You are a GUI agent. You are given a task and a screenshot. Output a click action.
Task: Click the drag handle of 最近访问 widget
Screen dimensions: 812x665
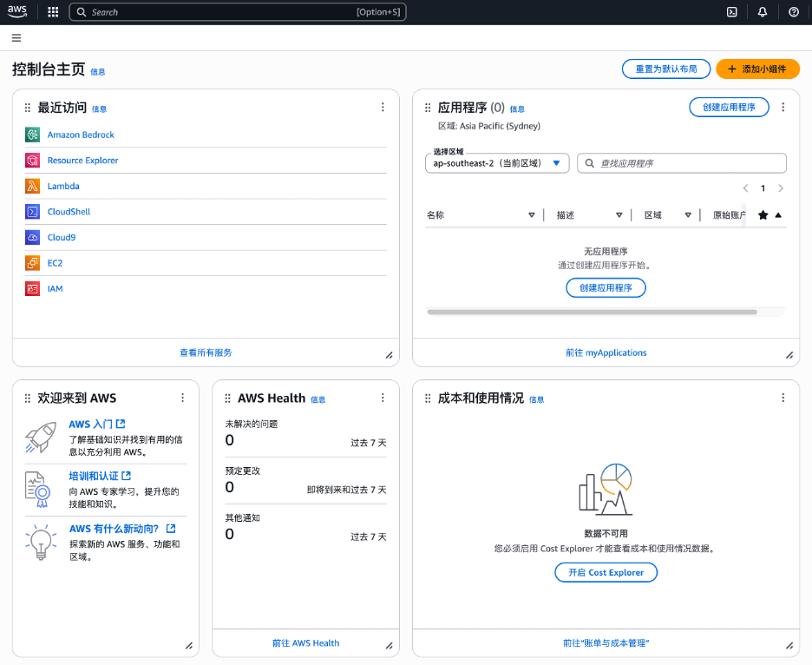click(x=28, y=108)
